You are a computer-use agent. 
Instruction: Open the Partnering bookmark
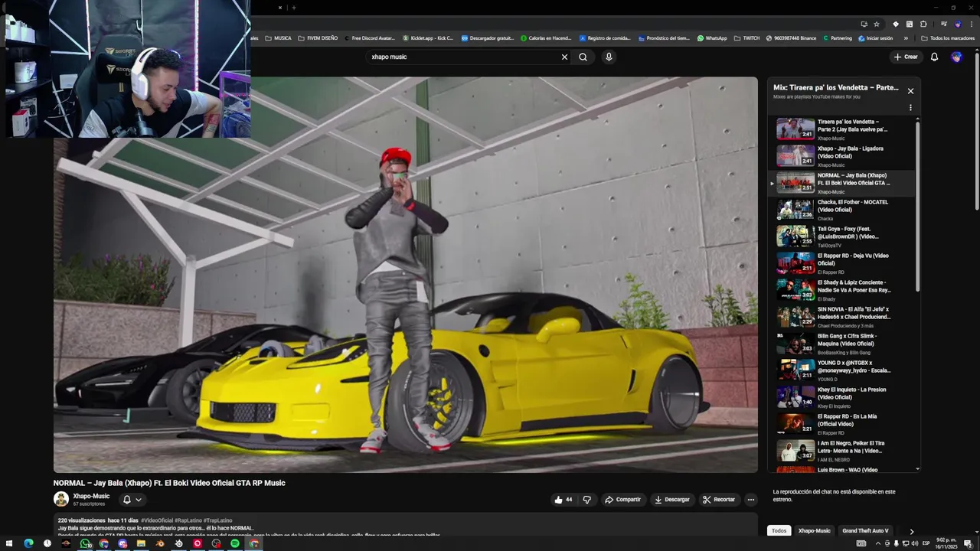tap(837, 38)
